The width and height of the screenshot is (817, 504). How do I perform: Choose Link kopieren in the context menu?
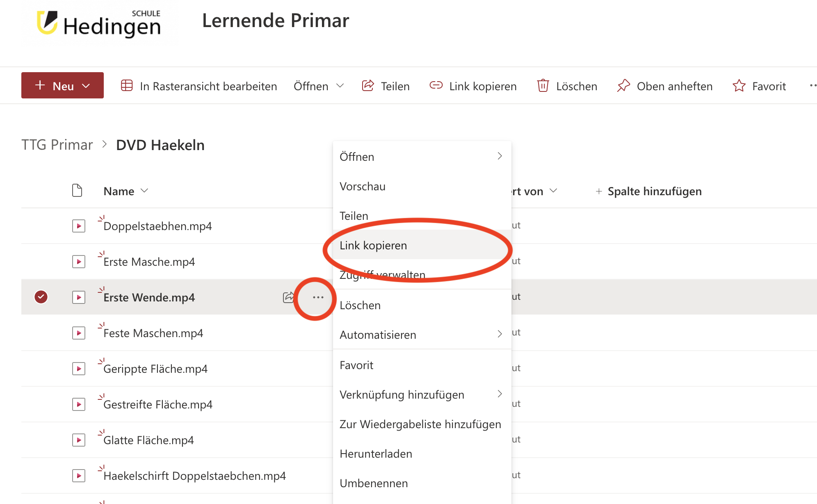tap(373, 245)
